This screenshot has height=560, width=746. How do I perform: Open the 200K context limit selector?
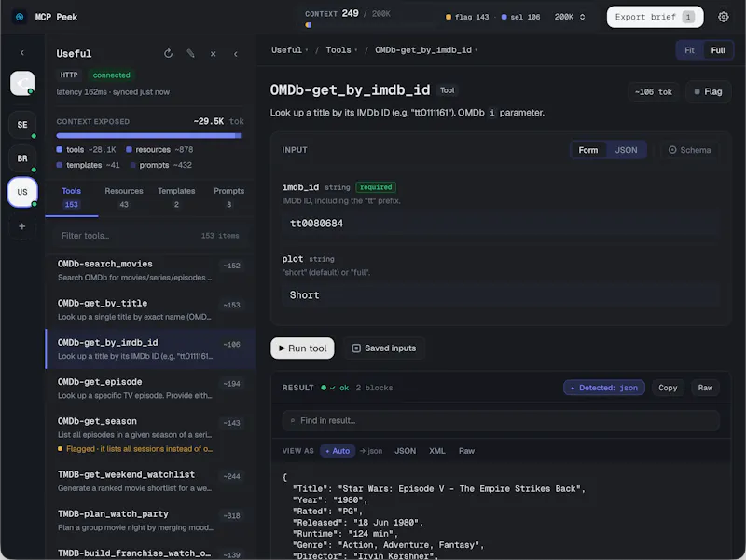[x=569, y=17]
